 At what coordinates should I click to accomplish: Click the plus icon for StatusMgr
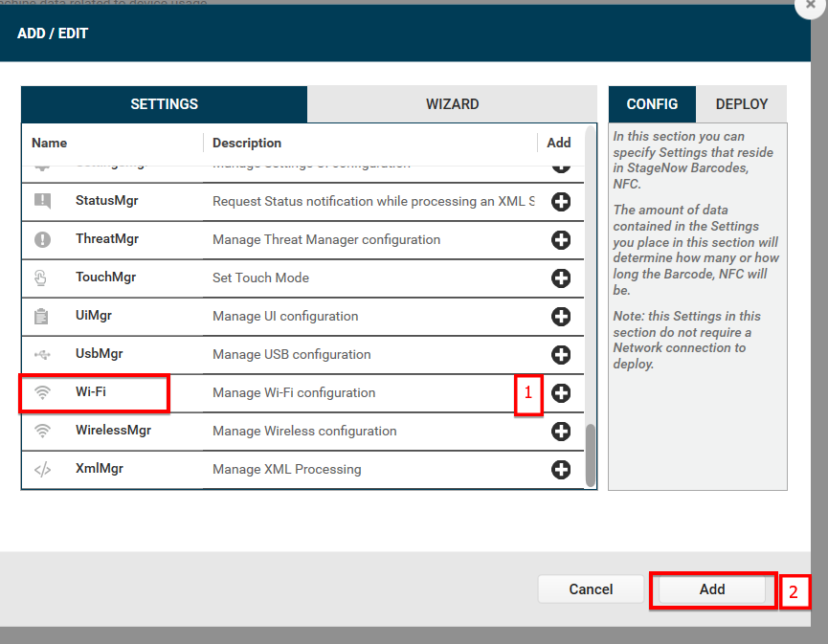point(561,202)
